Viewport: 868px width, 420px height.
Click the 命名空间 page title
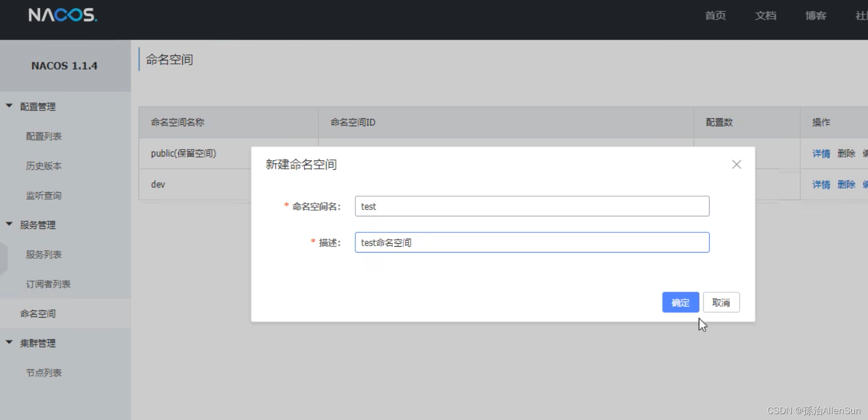[169, 60]
